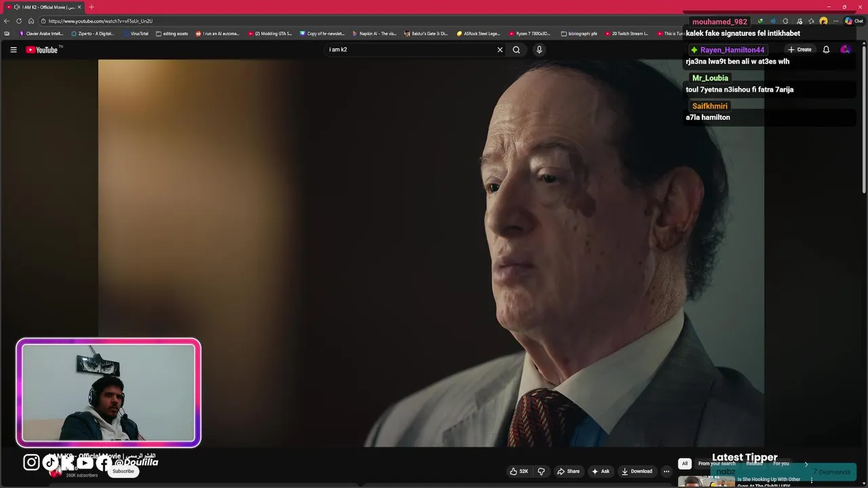
Task: Open the Ryzen 7 7800x3D bookmark
Action: 530,33
